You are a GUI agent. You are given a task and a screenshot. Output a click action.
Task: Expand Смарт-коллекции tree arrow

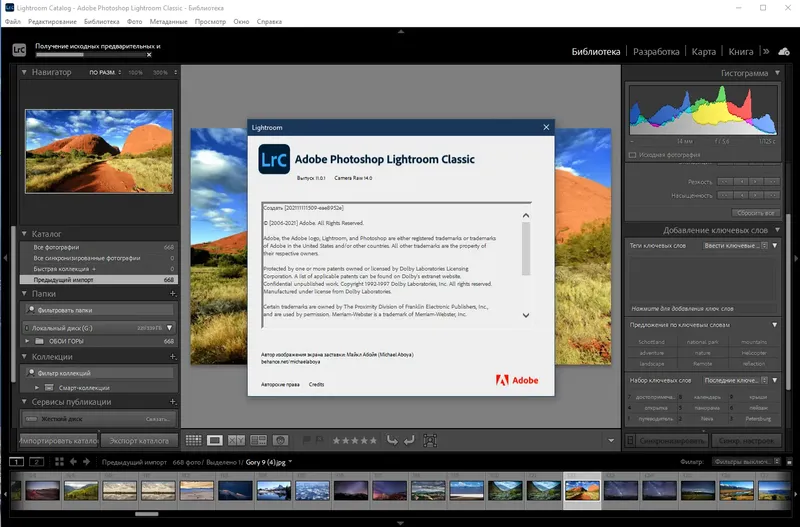37,388
